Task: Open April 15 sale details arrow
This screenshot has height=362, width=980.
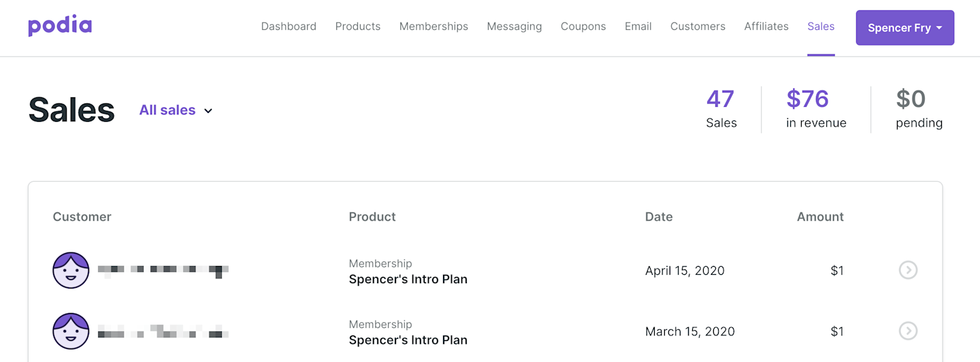Action: (x=908, y=270)
